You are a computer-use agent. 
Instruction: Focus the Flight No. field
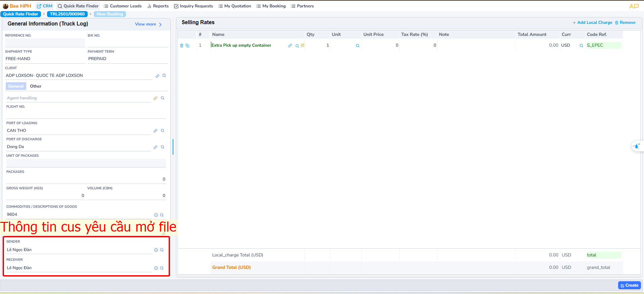click(86, 114)
